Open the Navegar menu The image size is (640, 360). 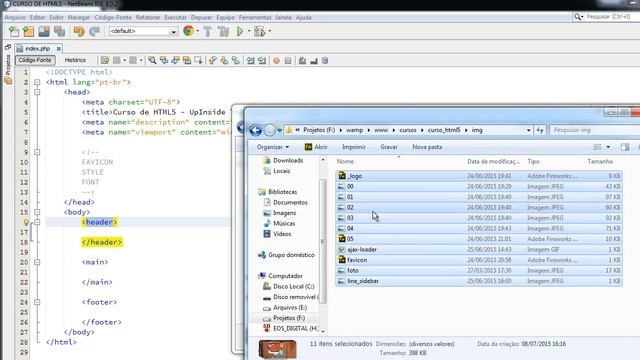(79, 18)
